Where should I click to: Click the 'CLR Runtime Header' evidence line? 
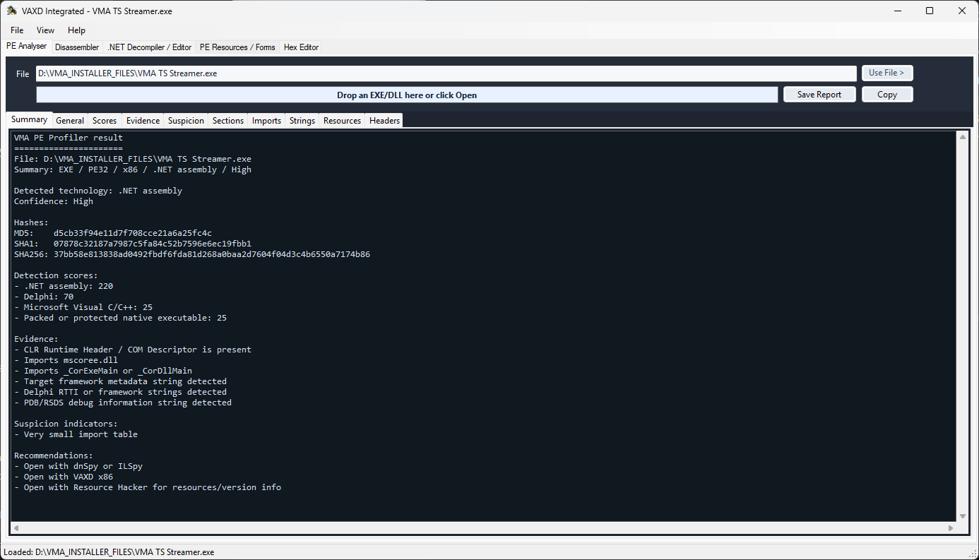pos(133,350)
